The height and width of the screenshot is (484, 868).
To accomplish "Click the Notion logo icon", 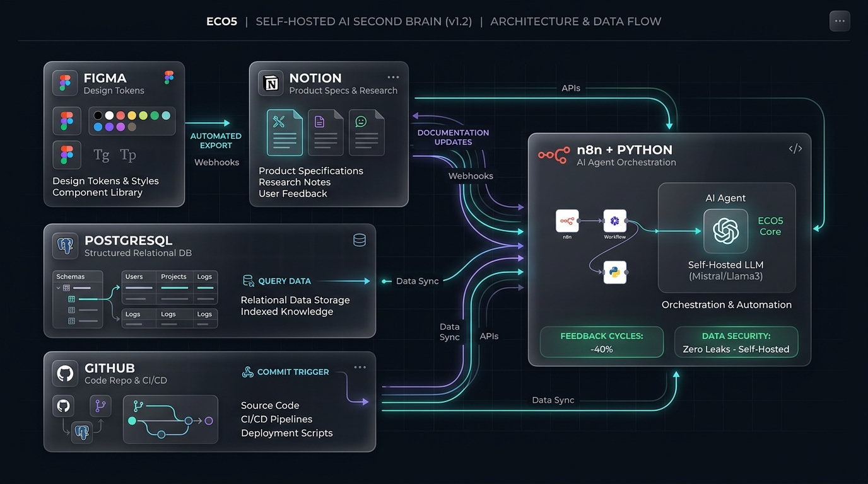I will coord(271,83).
